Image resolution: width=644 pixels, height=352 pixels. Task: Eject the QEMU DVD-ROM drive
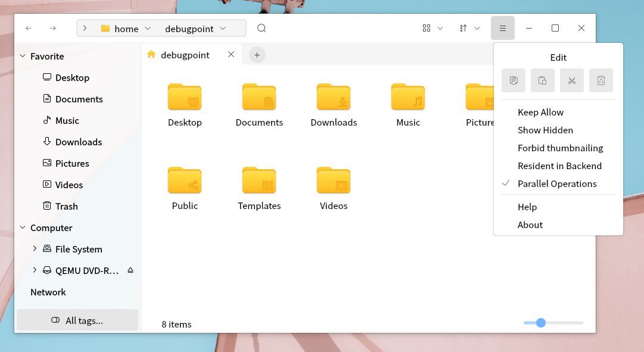click(x=130, y=270)
